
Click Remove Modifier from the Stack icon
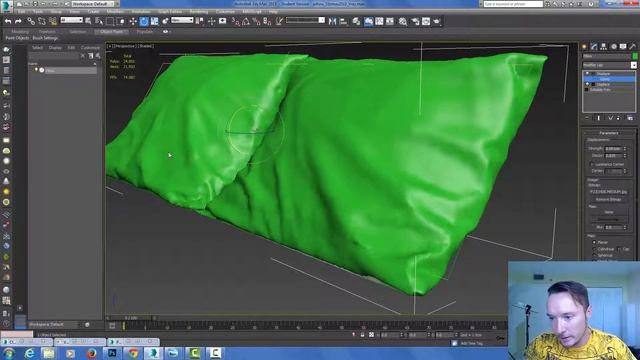coord(618,118)
